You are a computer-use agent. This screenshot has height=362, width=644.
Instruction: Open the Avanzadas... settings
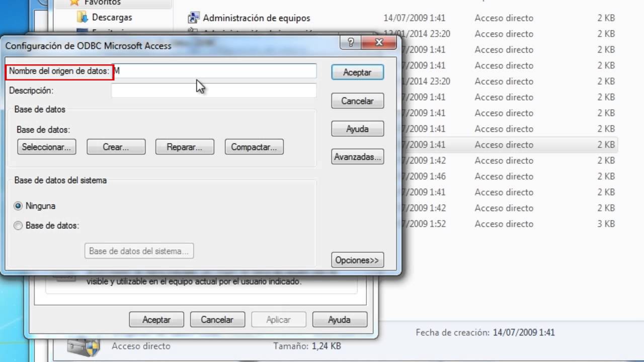point(357,157)
